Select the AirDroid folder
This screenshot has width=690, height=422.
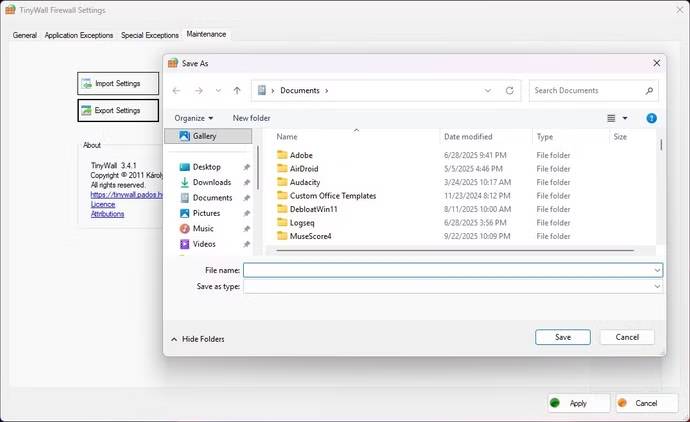pos(304,169)
